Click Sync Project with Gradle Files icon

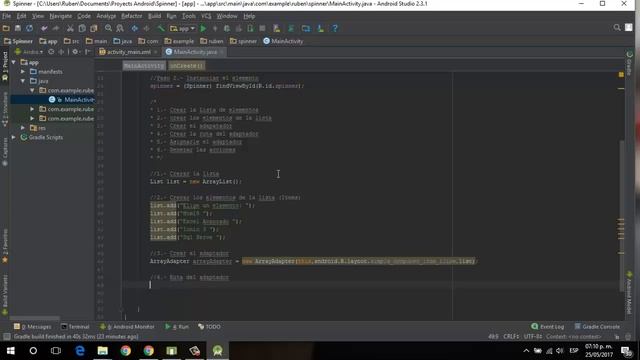point(291,28)
